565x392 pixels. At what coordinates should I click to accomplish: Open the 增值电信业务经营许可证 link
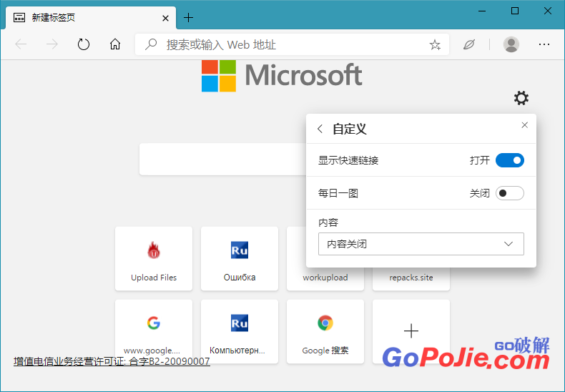pyautogui.click(x=112, y=361)
